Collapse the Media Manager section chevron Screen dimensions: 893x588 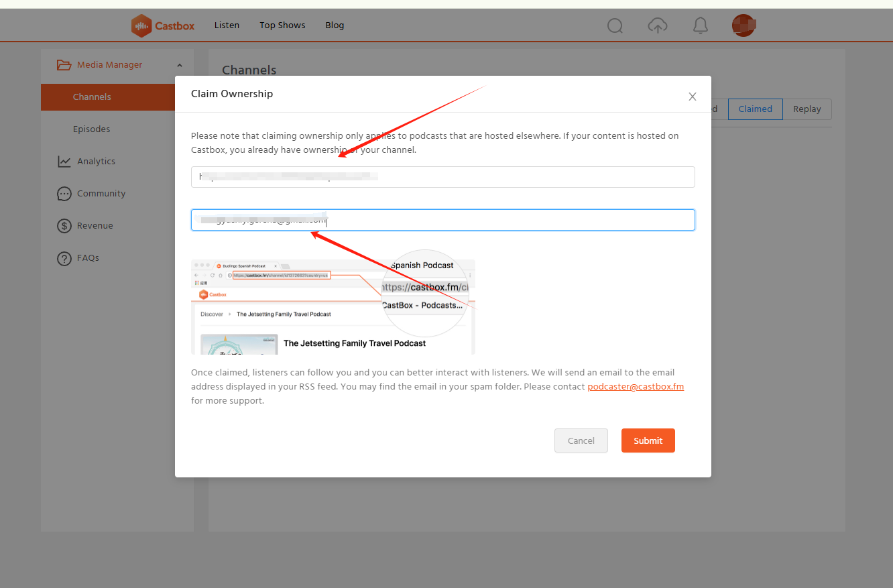tap(180, 65)
